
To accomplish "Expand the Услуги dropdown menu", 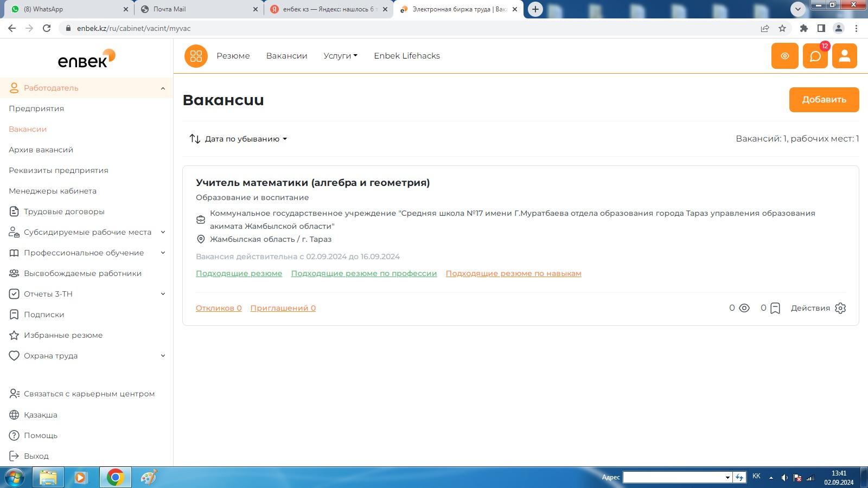I will pos(340,56).
